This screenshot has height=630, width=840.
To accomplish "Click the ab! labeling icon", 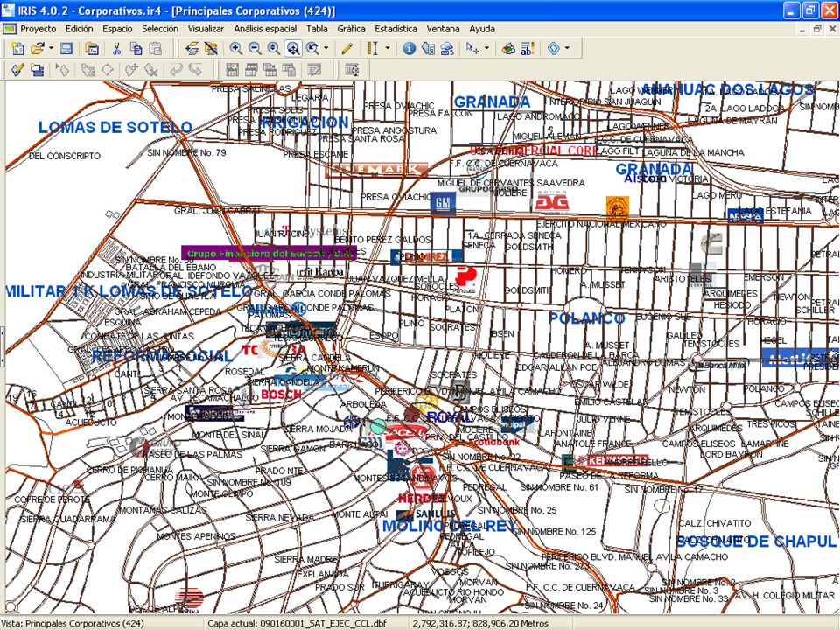I will (x=528, y=49).
